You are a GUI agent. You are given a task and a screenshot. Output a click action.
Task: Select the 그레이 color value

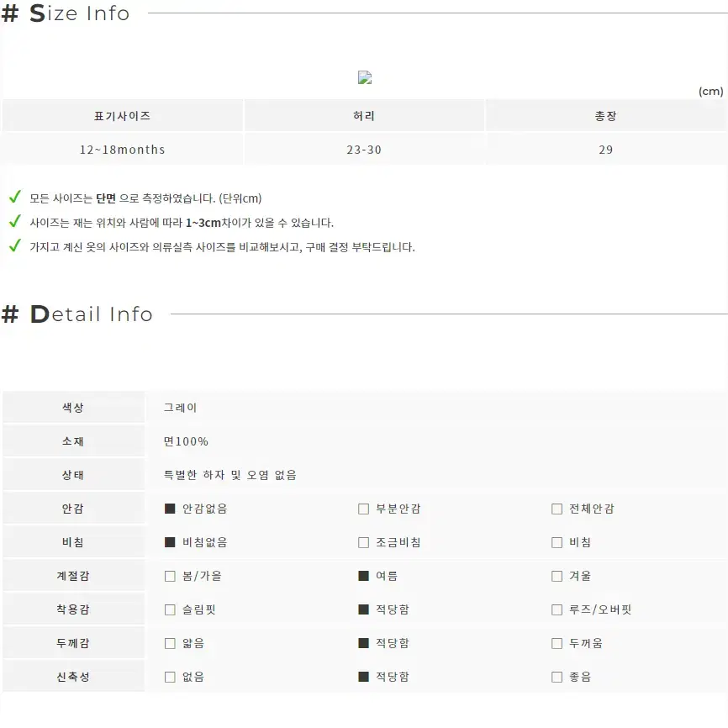(x=180, y=408)
